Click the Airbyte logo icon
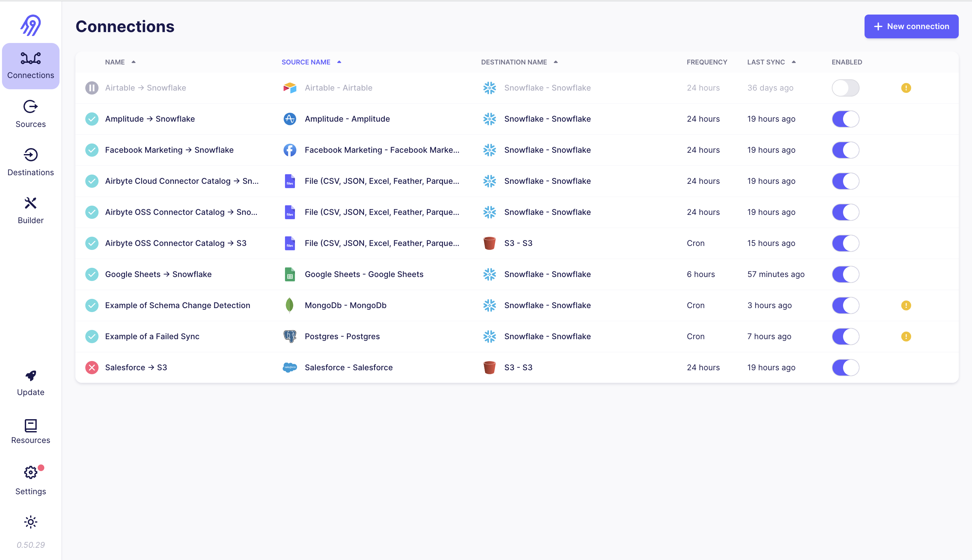Screen dimensions: 972x560 coord(31,25)
